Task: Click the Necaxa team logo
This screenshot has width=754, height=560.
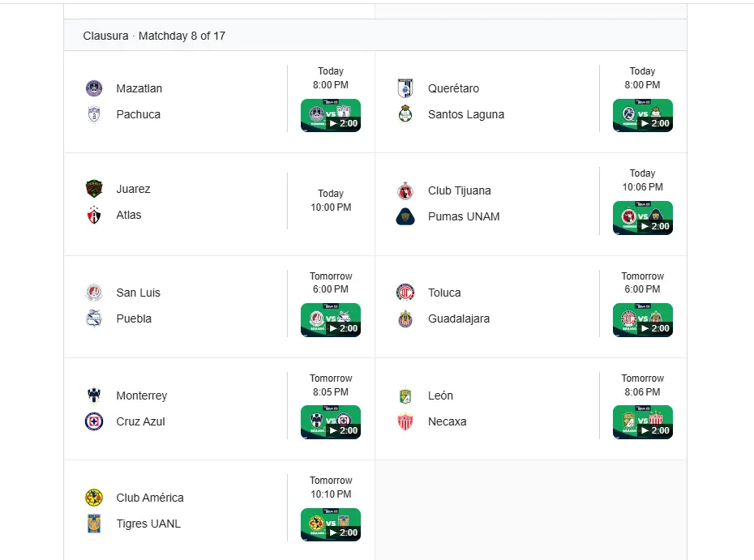Action: [x=405, y=421]
